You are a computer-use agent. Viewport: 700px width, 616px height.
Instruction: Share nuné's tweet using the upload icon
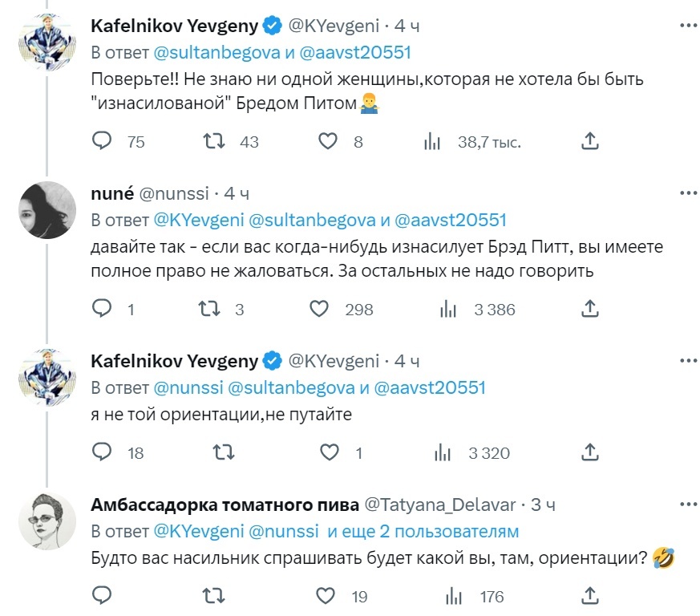pyautogui.click(x=589, y=309)
